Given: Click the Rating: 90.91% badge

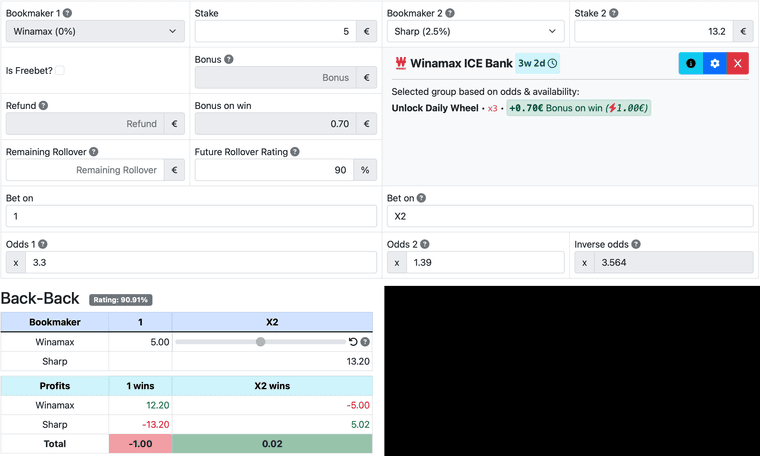Looking at the screenshot, I should tap(121, 300).
